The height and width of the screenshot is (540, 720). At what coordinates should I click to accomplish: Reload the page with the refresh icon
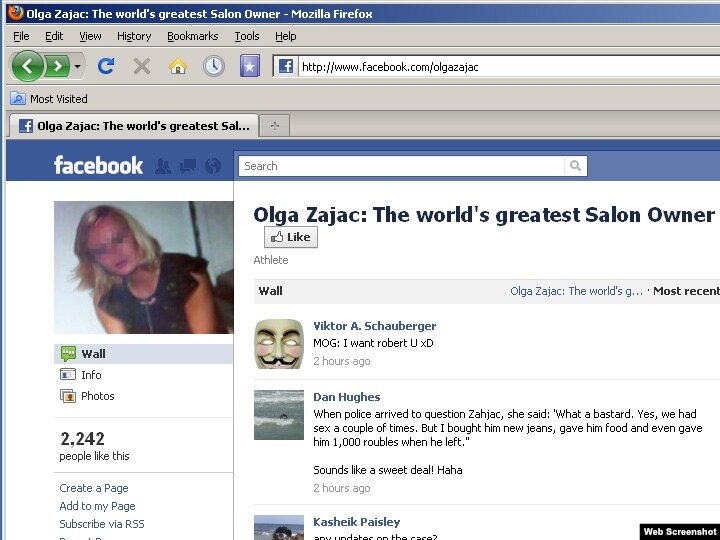point(106,67)
